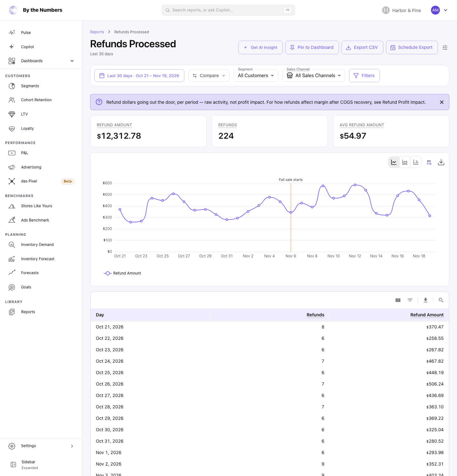This screenshot has width=457, height=476.
Task: Open the account menu chevron
Action: tap(446, 10)
